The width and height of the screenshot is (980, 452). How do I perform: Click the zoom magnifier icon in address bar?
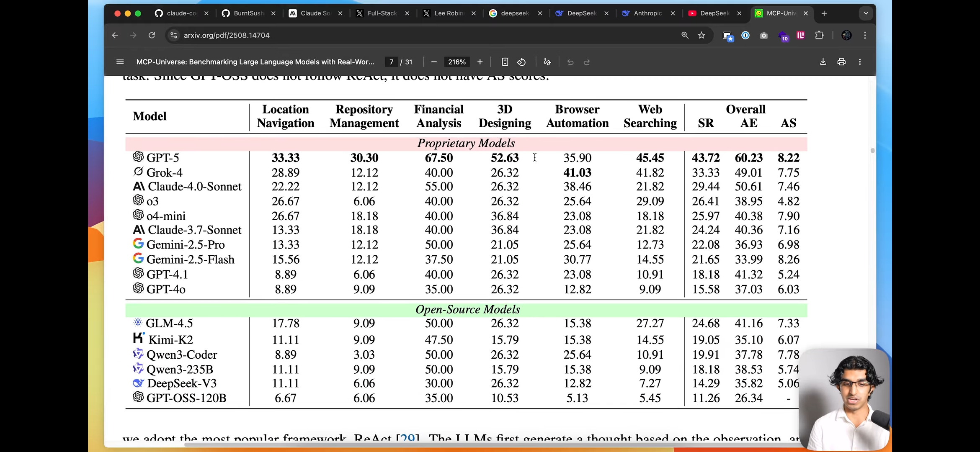685,36
